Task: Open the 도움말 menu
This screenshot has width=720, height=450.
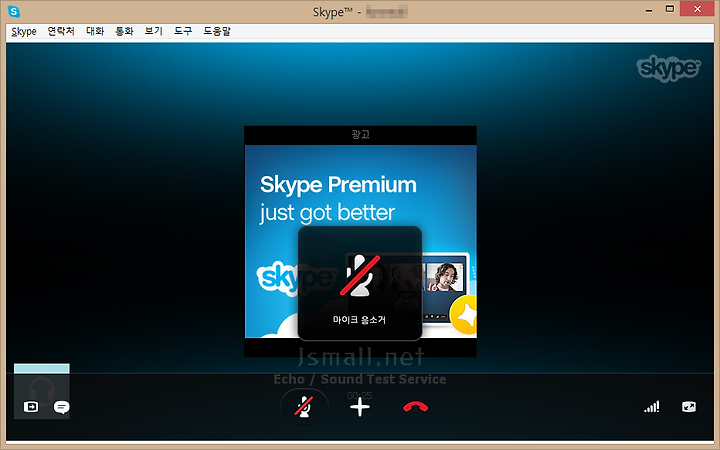Action: (x=217, y=31)
